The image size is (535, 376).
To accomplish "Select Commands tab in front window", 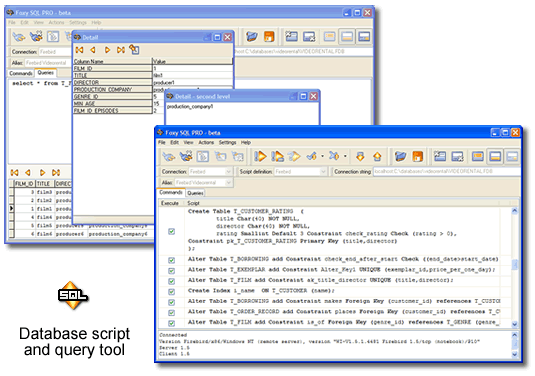I will [x=171, y=193].
